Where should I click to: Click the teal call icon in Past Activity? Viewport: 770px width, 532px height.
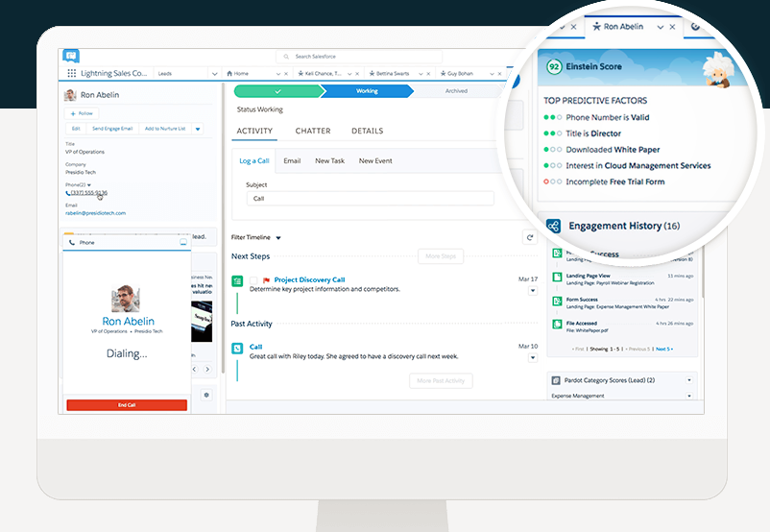tap(237, 349)
